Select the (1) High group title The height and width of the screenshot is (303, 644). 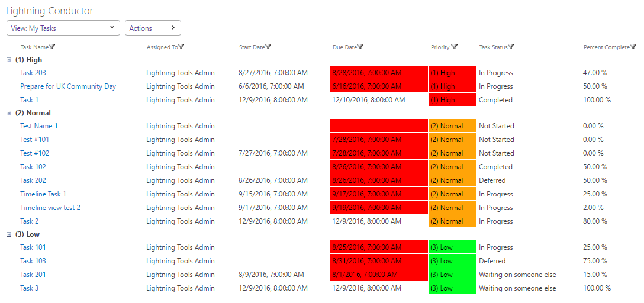pyautogui.click(x=29, y=60)
